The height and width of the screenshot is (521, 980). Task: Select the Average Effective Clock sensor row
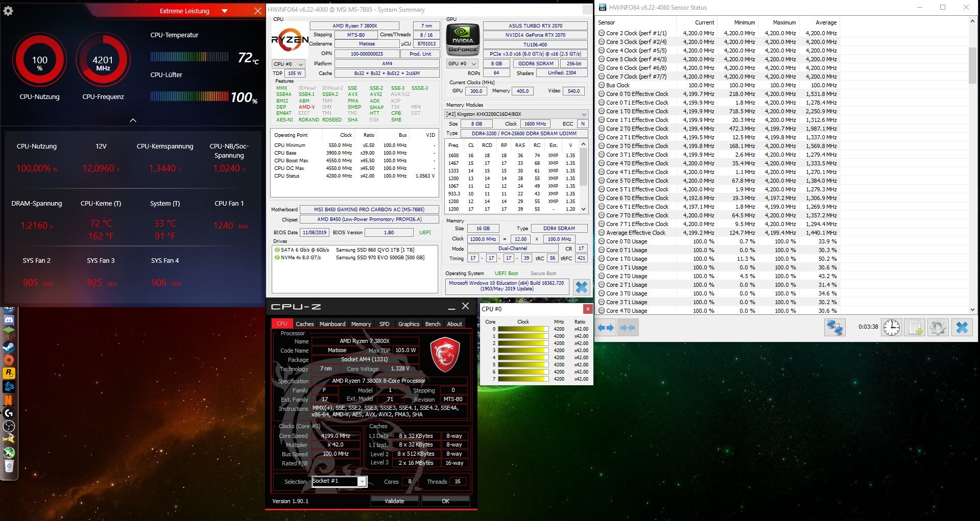click(x=718, y=233)
